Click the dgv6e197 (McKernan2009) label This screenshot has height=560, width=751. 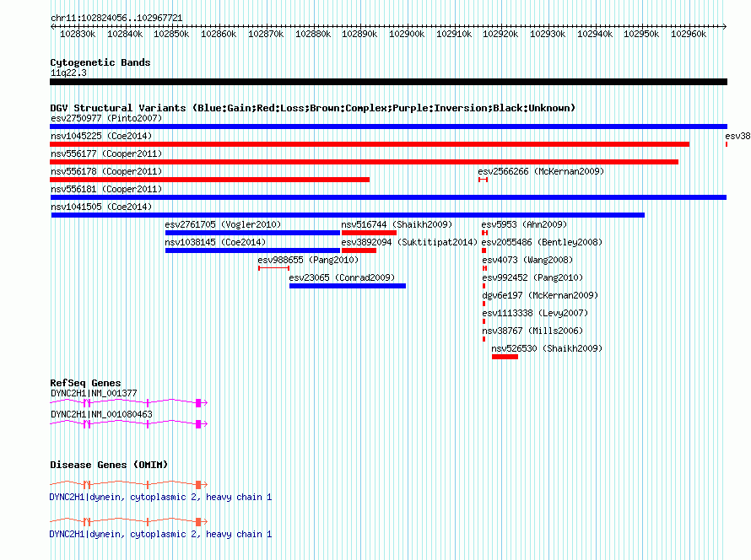tap(540, 295)
